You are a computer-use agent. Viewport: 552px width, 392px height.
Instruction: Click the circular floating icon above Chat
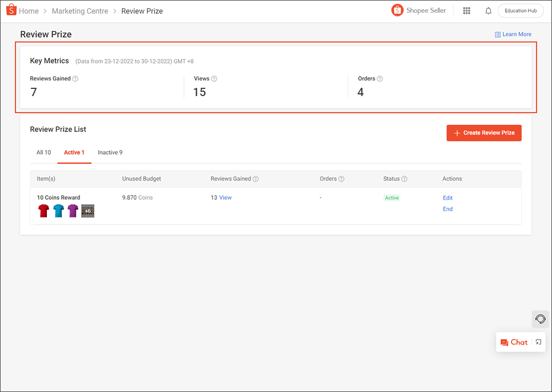[540, 319]
